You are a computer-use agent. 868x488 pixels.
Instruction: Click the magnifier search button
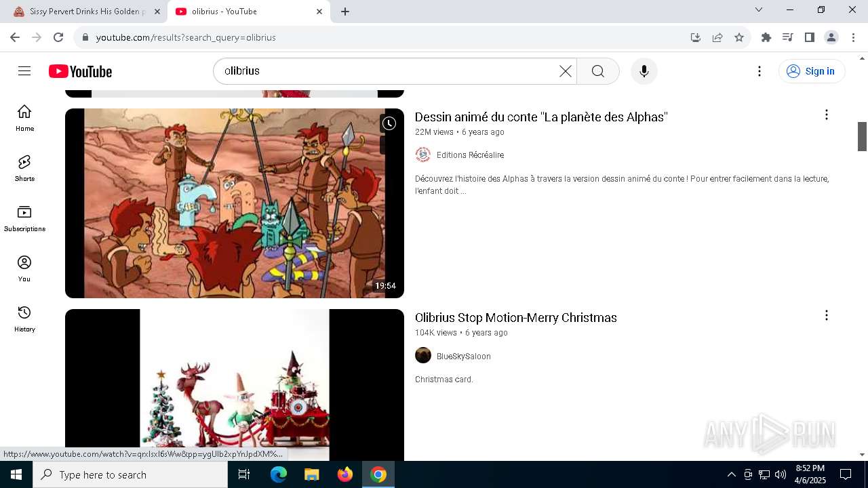tap(597, 71)
